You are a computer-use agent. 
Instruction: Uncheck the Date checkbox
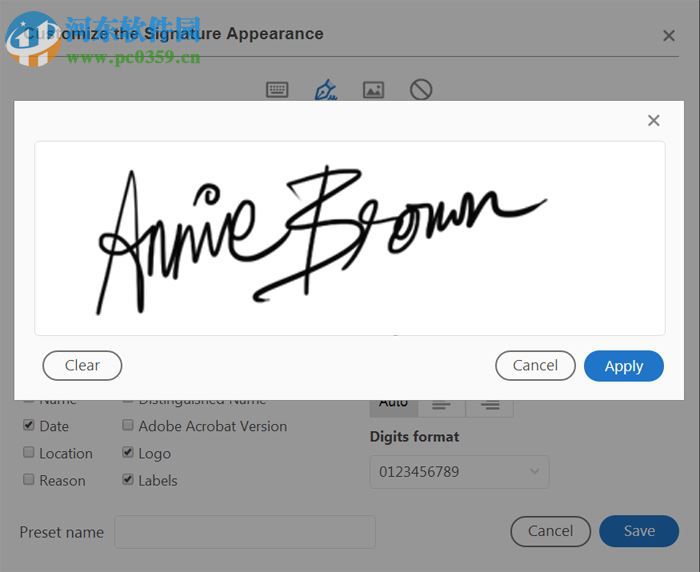click(x=29, y=425)
